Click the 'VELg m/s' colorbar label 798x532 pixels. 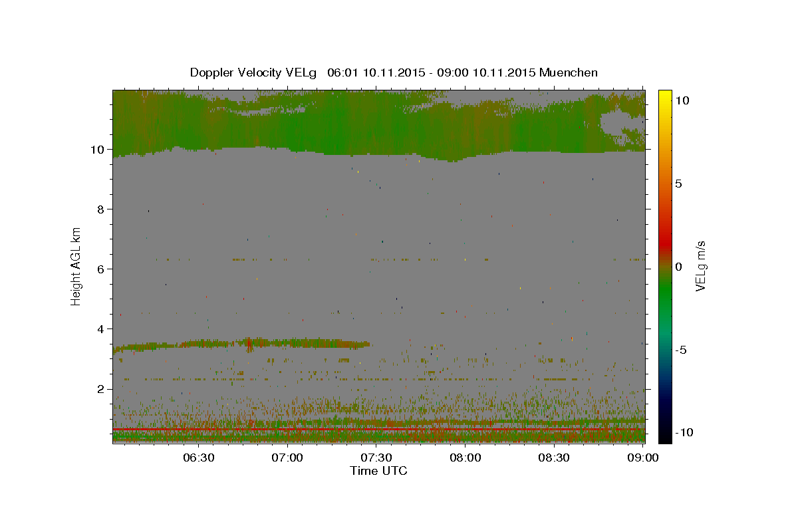tap(700, 265)
